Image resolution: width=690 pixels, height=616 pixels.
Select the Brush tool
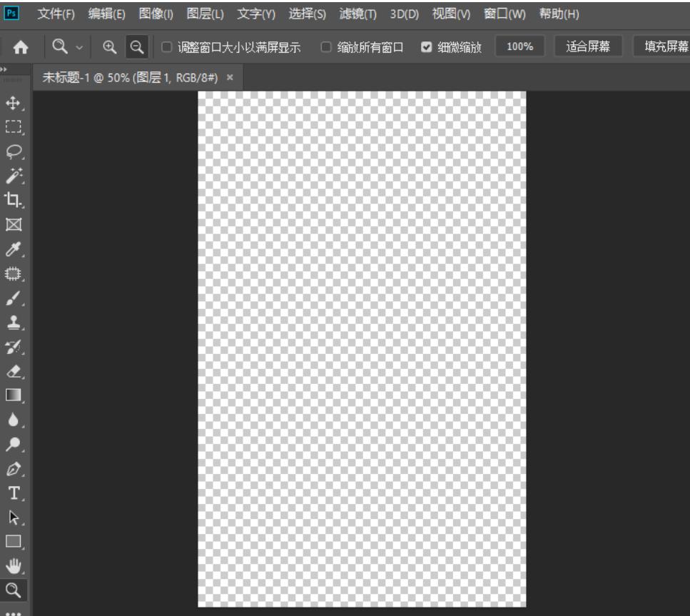pos(14,298)
